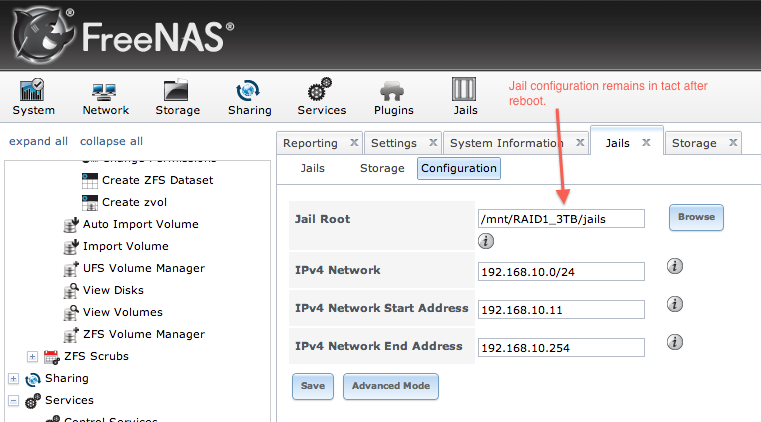The width and height of the screenshot is (761, 422).
Task: Close the Jails tab
Action: (x=646, y=143)
